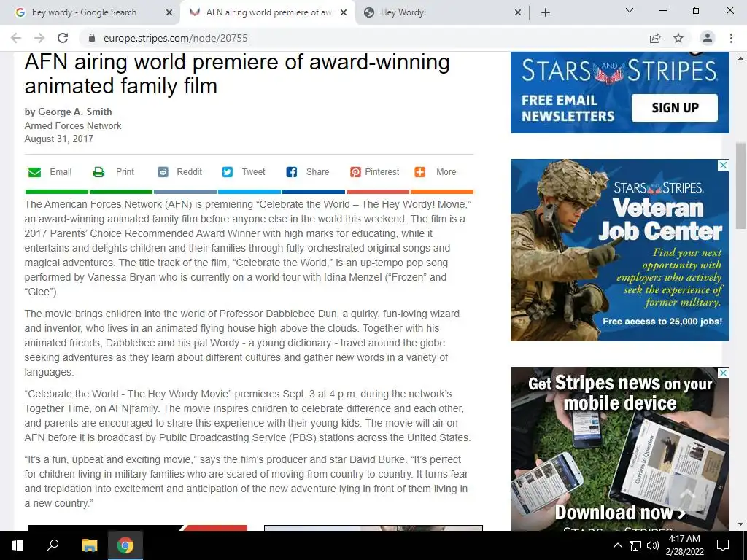The image size is (747, 560).
Task: Click the Print printer icon
Action: click(x=98, y=172)
